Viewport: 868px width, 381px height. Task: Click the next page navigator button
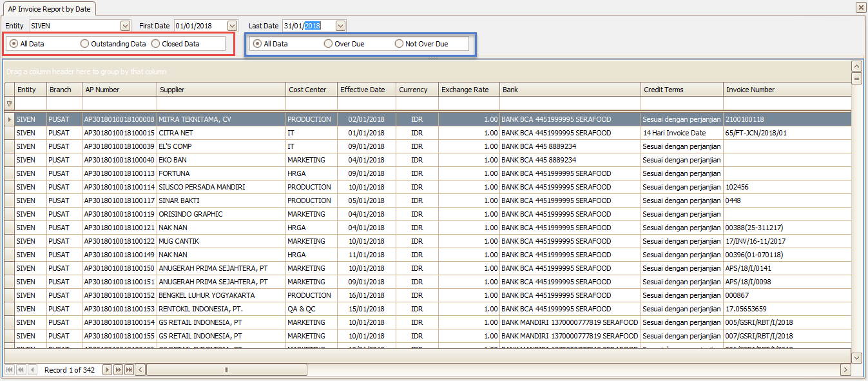(x=119, y=370)
